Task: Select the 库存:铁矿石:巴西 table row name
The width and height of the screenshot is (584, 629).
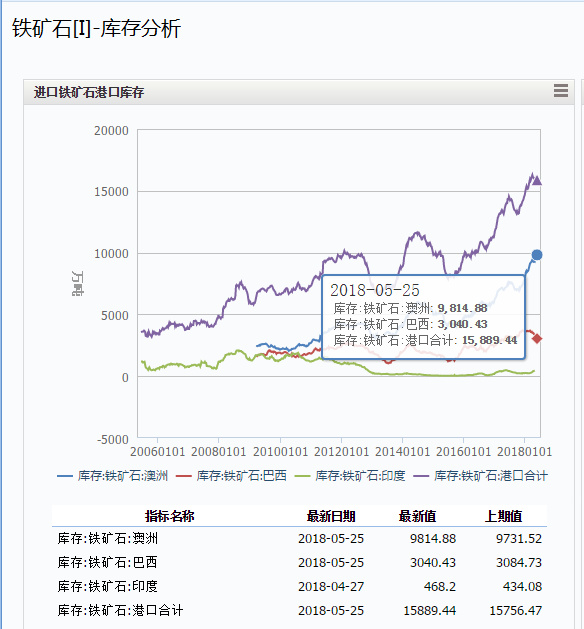Action: [x=107, y=562]
